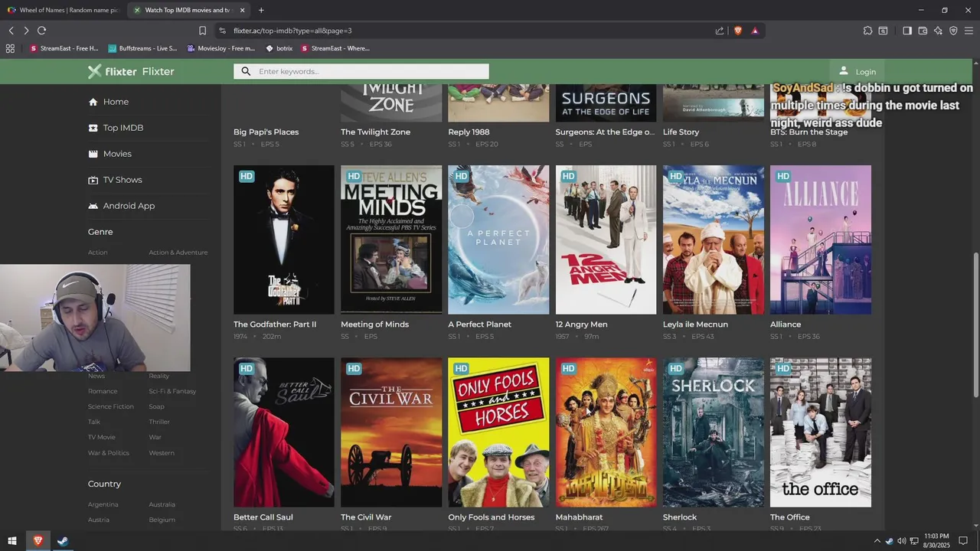Open the botrix bookmark
This screenshot has width=980, height=551.
coord(279,48)
